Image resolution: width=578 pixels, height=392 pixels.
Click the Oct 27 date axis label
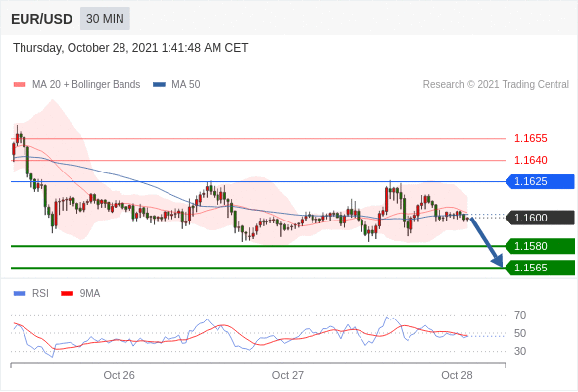[287, 375]
